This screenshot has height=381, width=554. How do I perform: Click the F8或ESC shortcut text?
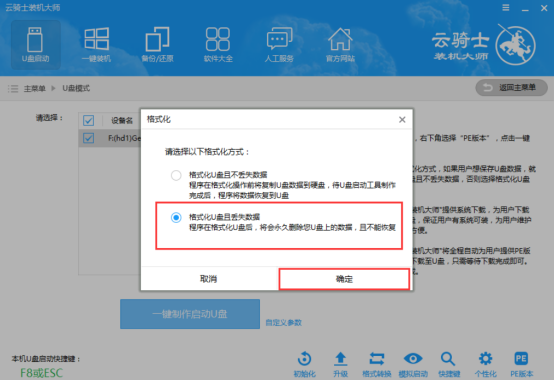pos(41,373)
